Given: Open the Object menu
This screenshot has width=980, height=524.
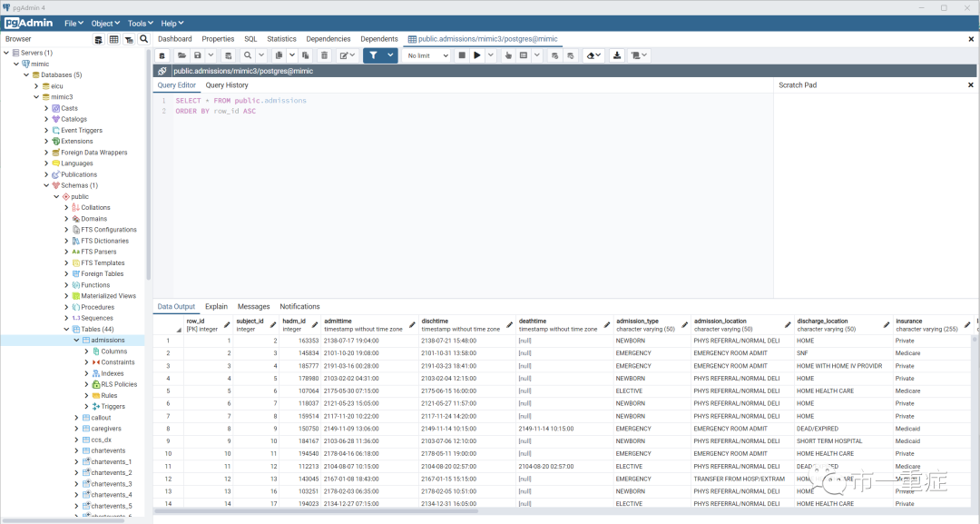Looking at the screenshot, I should coord(105,23).
